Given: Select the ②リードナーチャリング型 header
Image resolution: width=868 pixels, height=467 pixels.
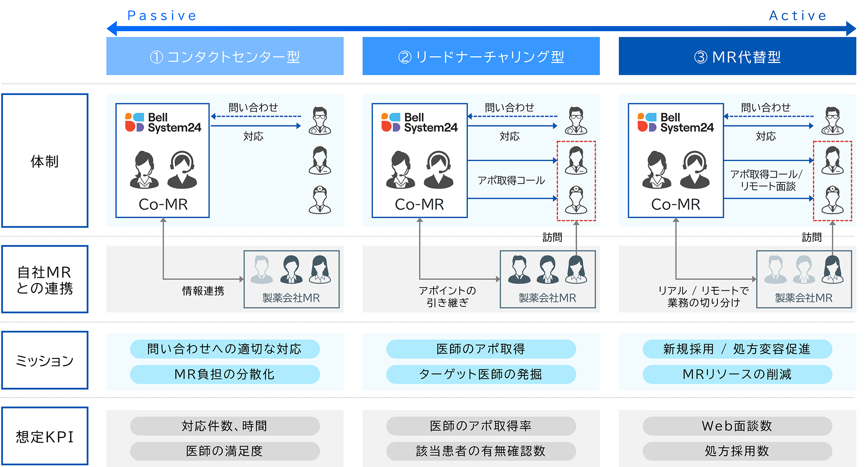Looking at the screenshot, I should tap(481, 56).
